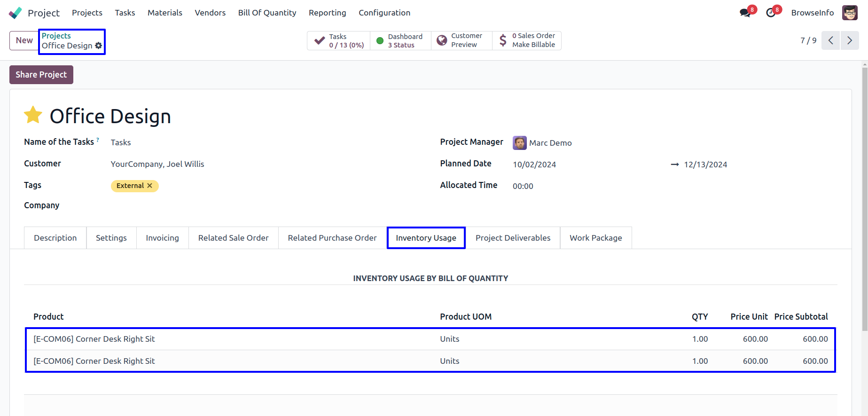This screenshot has width=868, height=416.
Task: Click the Project app logo icon
Action: coord(15,13)
